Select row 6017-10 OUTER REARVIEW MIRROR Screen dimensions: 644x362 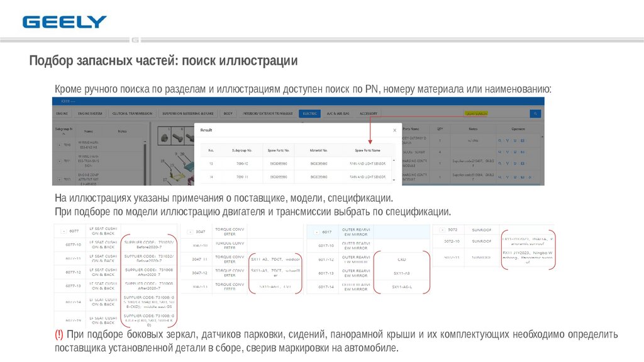(x=369, y=246)
